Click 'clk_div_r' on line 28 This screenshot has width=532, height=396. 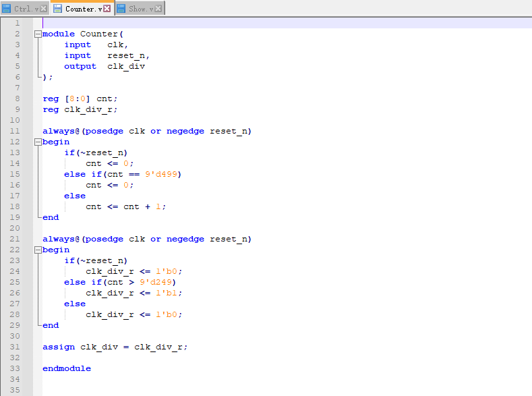(110, 315)
